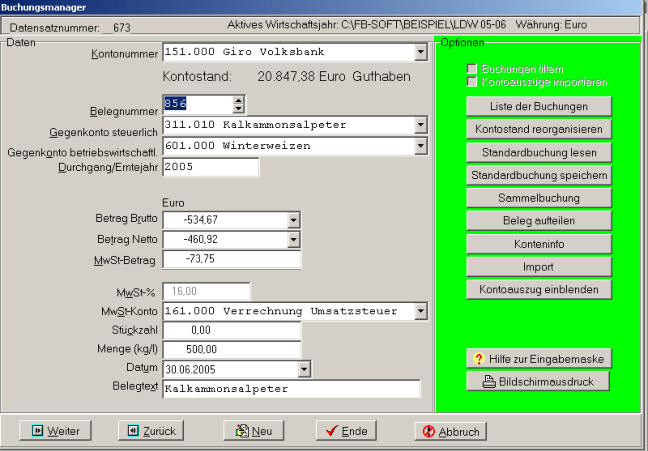Open the Betrag Brutto dropdown arrow
The width and height of the screenshot is (648, 451).
293,220
